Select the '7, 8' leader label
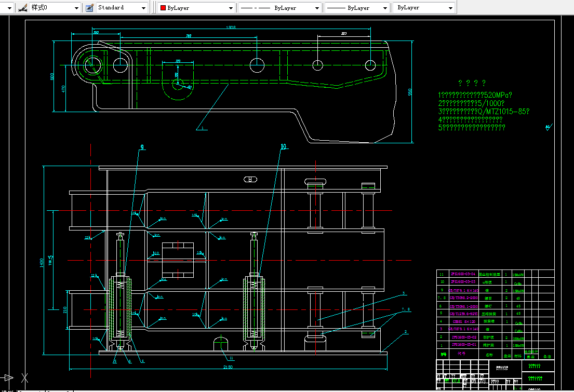Screen dimensions: 574x392 click(406, 309)
